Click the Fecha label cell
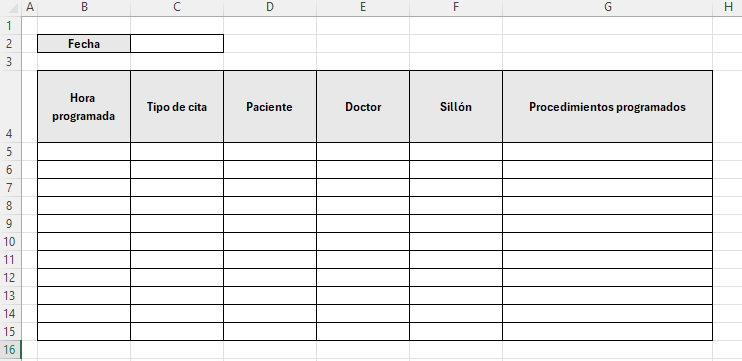This screenshot has width=742, height=361. click(84, 44)
